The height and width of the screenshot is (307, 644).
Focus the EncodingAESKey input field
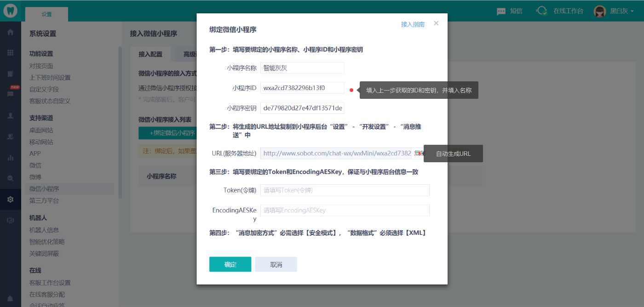click(345, 210)
